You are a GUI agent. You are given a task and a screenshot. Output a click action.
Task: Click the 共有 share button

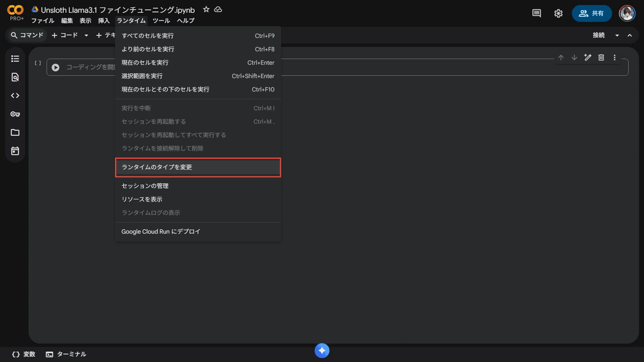[x=592, y=13]
